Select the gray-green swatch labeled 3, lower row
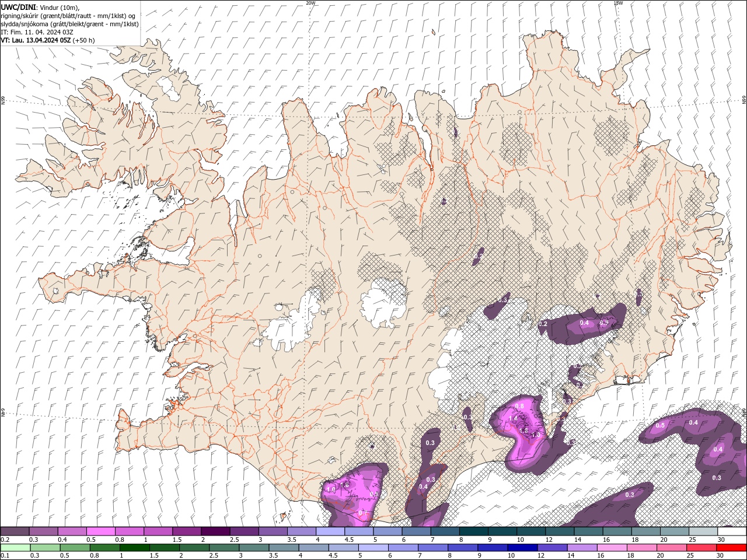The width and height of the screenshot is (747, 560). click(x=253, y=548)
